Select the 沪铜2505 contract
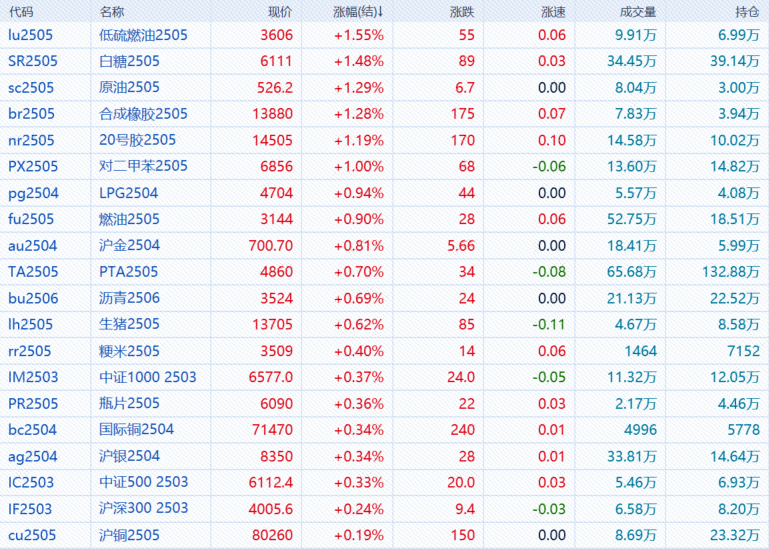769x549 pixels. coord(129,535)
